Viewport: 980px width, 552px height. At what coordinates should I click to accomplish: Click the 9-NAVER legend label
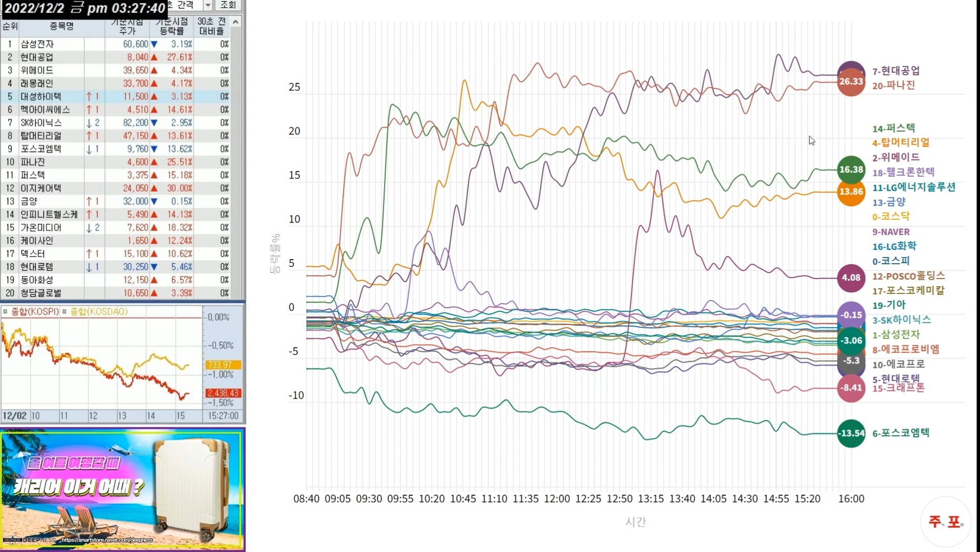coord(891,232)
